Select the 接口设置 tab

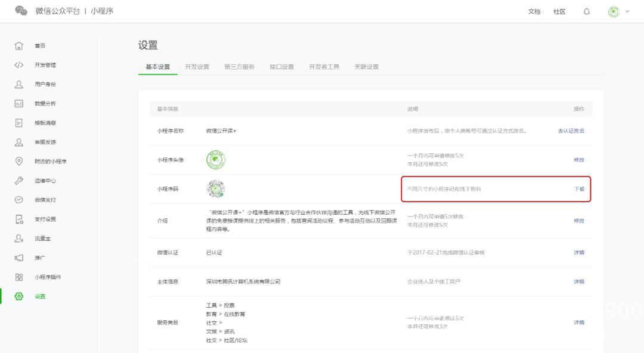281,67
